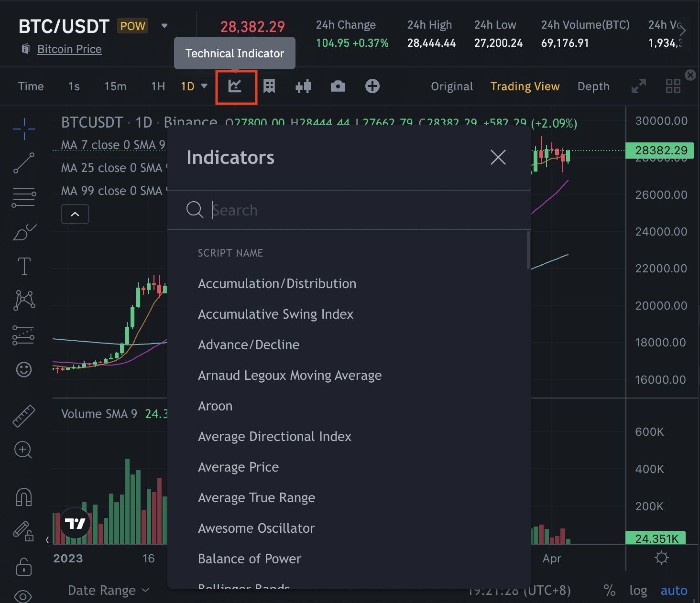The image size is (700, 603).
Task: Click the POW tag next to BTC/USDT
Action: [x=132, y=26]
